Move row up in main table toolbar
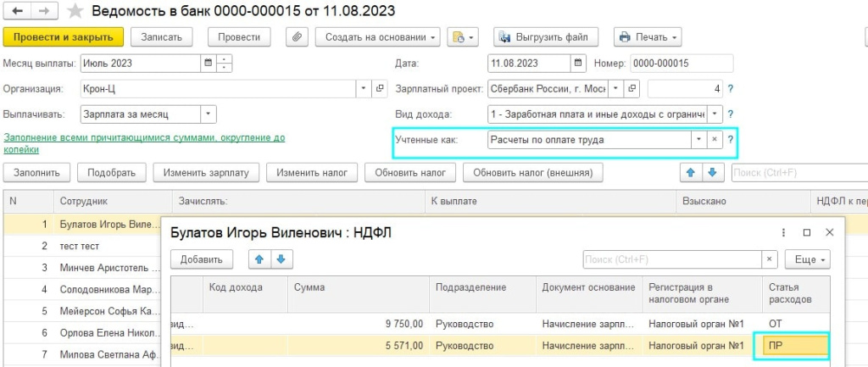868x367 pixels. pyautogui.click(x=690, y=173)
